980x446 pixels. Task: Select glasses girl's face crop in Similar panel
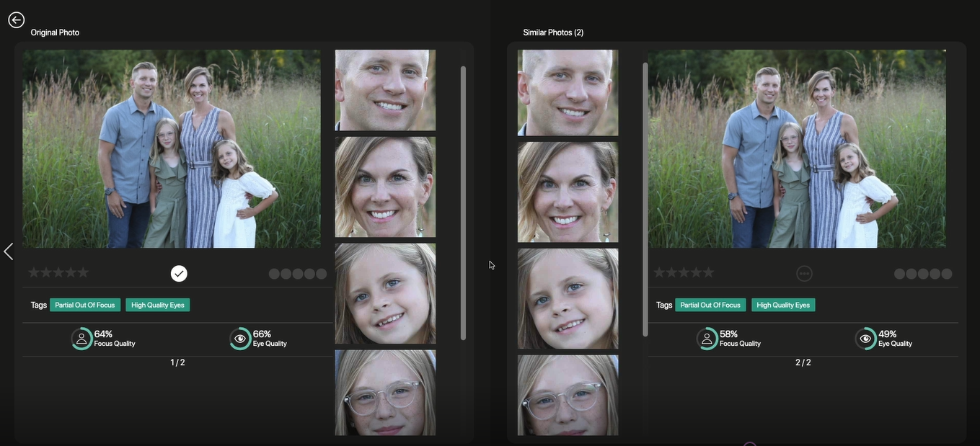click(x=568, y=396)
